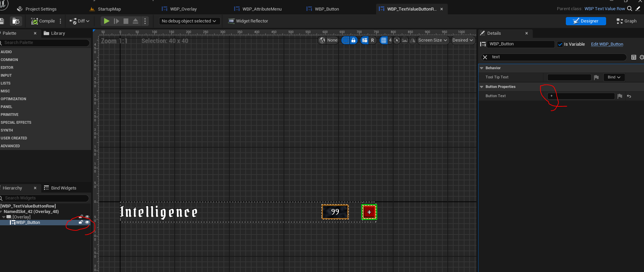
Task: Click the Stop simulation square icon
Action: pos(126,21)
